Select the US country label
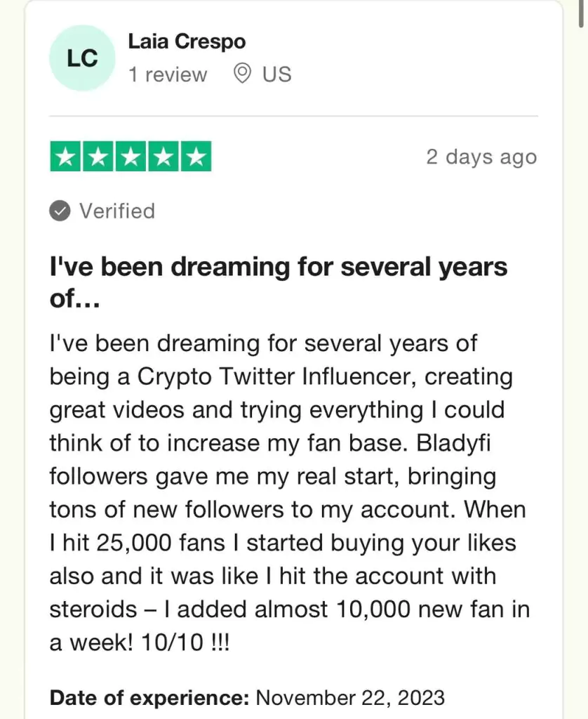Viewport: 588px width, 719px height. [276, 74]
